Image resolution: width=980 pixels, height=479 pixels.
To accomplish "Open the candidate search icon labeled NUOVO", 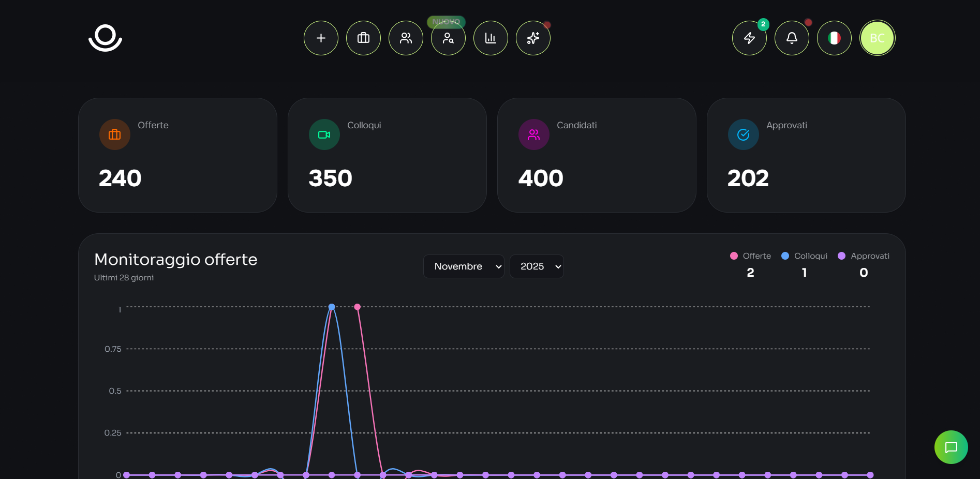I will [x=448, y=38].
